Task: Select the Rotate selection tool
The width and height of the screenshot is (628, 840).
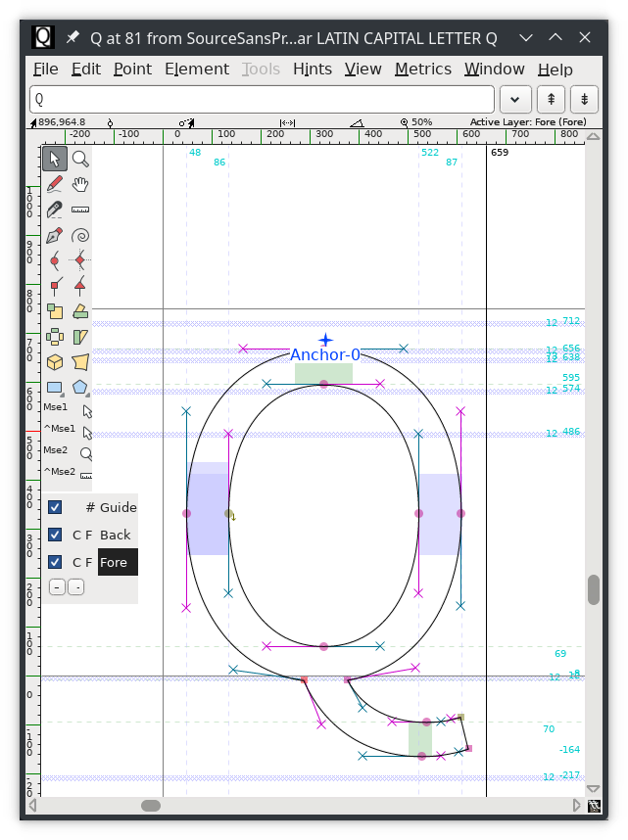Action: (80, 311)
